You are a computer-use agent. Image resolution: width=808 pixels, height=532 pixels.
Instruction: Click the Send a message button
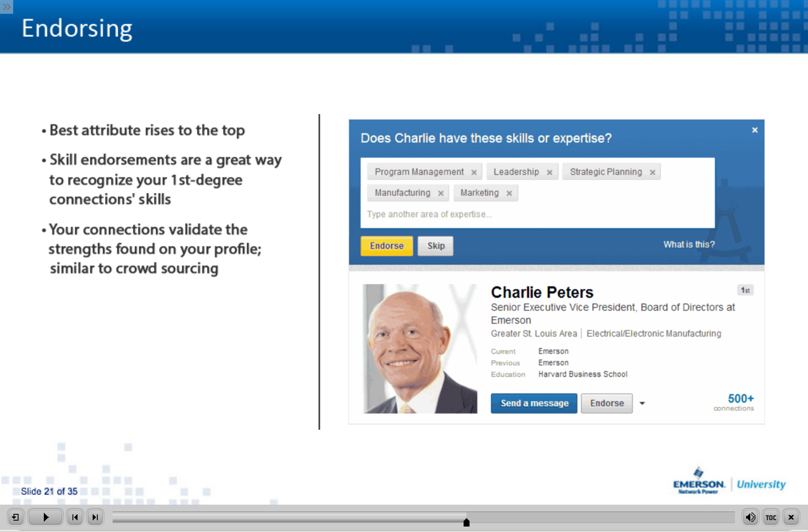[x=534, y=403]
